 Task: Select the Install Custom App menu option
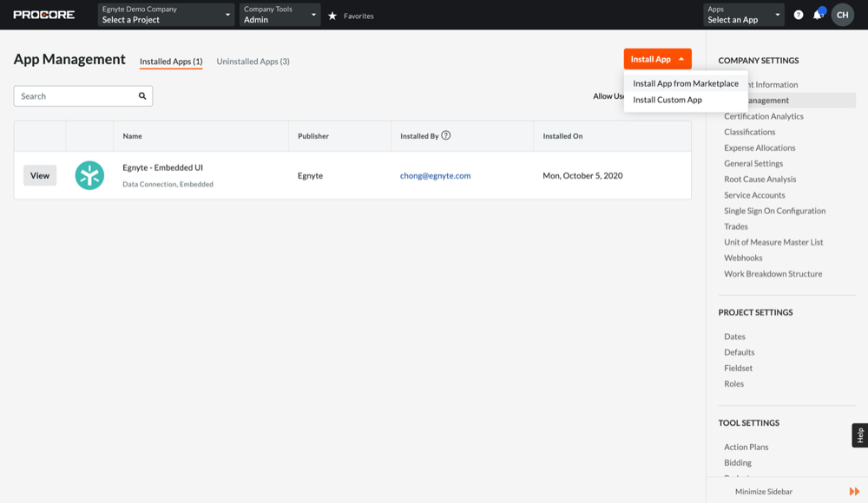[667, 100]
